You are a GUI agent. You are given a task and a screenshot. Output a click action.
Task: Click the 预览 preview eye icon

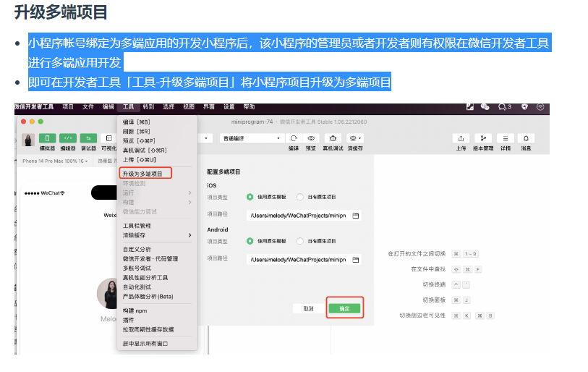click(x=311, y=138)
